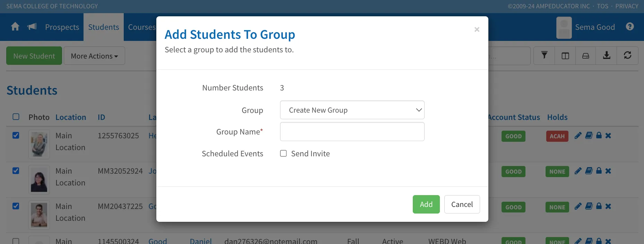Sort by ID column header
644x244 pixels.
point(101,117)
